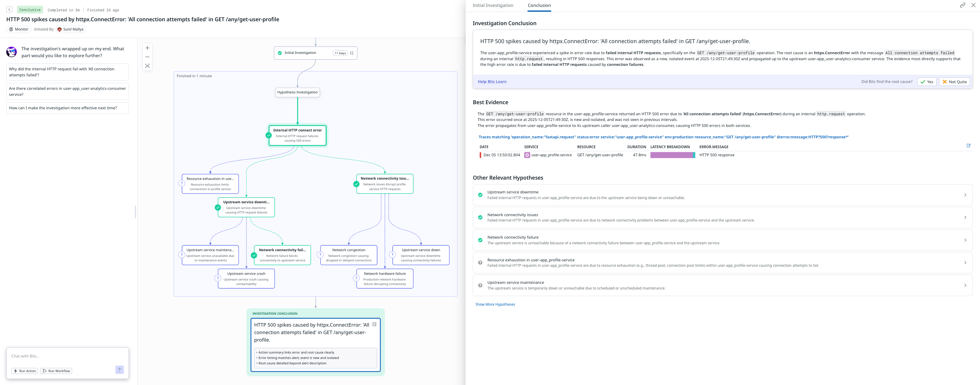The height and width of the screenshot is (385, 980).
Task: Click the back arrow icon beside Conclusive
Action: (10, 10)
